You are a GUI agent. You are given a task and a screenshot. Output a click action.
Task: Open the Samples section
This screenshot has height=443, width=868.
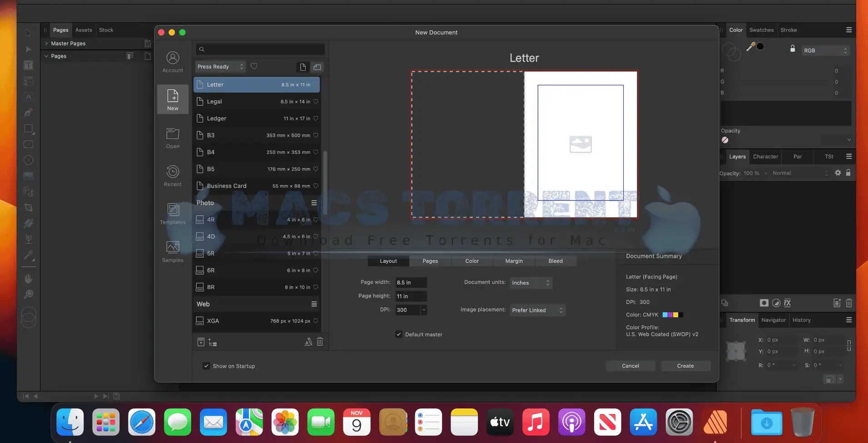click(x=173, y=252)
